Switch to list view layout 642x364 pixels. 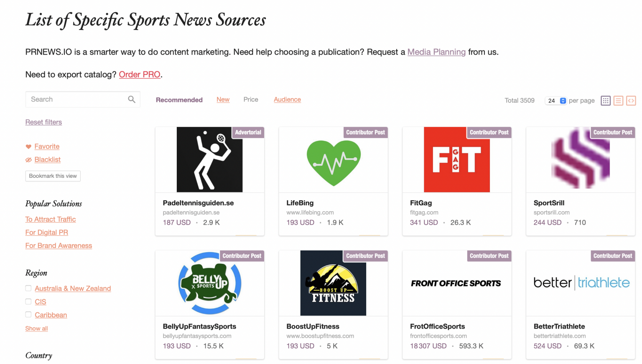pyautogui.click(x=618, y=100)
